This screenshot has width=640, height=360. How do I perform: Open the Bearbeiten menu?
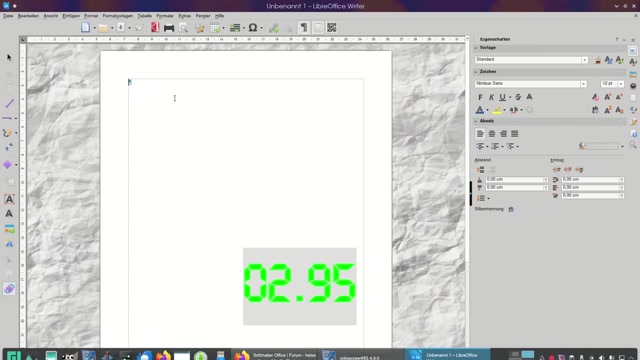(28, 16)
